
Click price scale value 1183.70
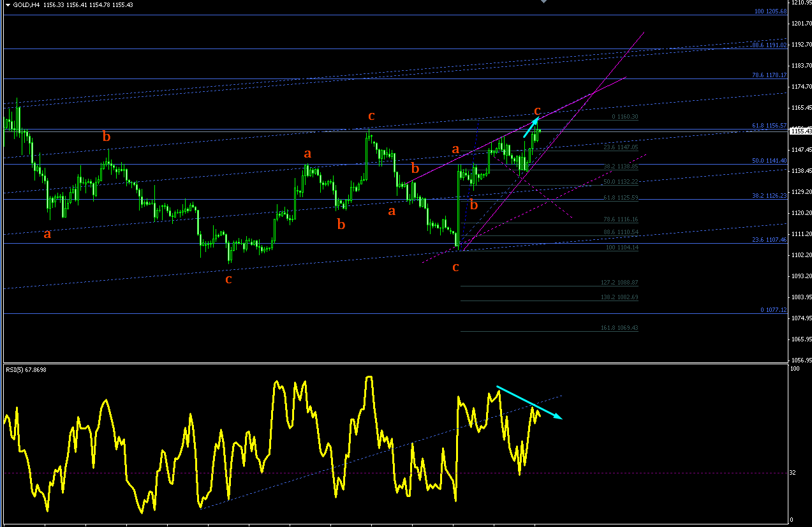(x=801, y=66)
